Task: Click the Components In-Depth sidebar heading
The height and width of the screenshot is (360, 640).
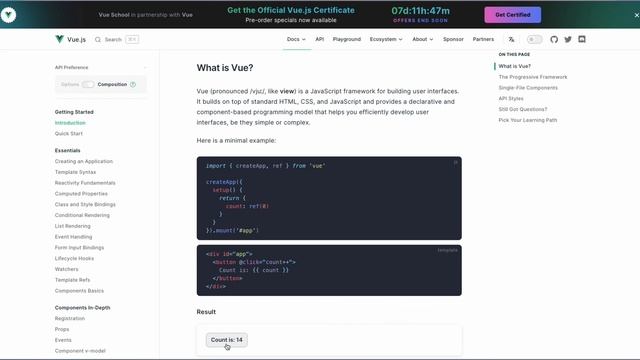Action: point(82,308)
